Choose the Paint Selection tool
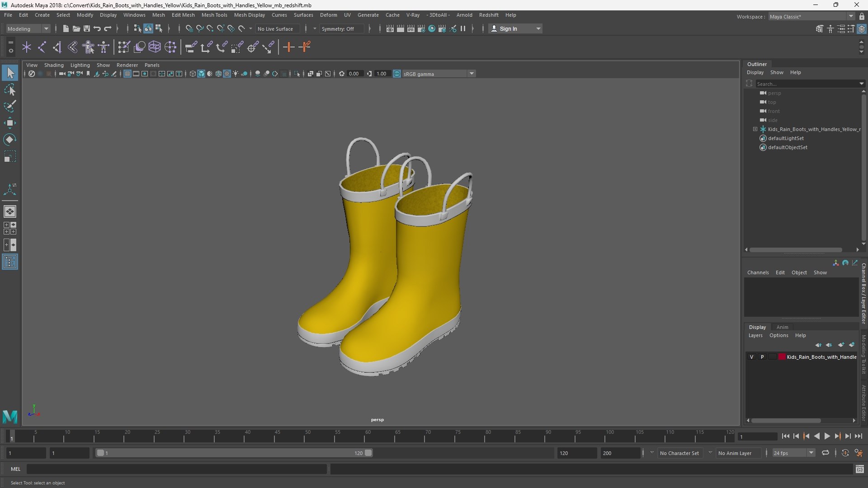Viewport: 868px width, 488px height. pyautogui.click(x=10, y=106)
